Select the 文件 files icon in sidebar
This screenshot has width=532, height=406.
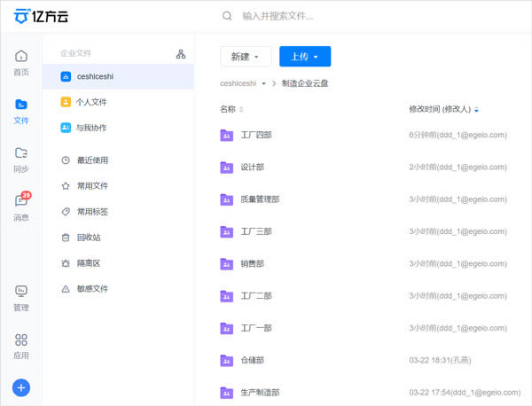pos(21,110)
